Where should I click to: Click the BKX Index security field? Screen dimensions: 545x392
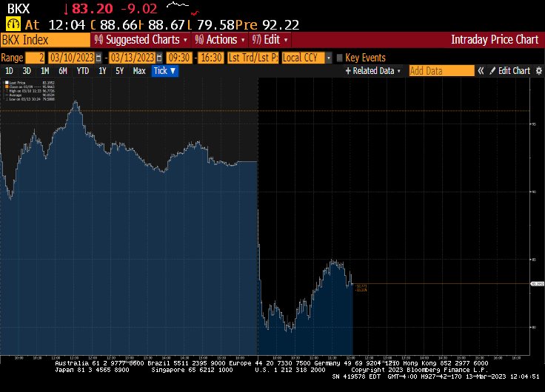click(44, 39)
